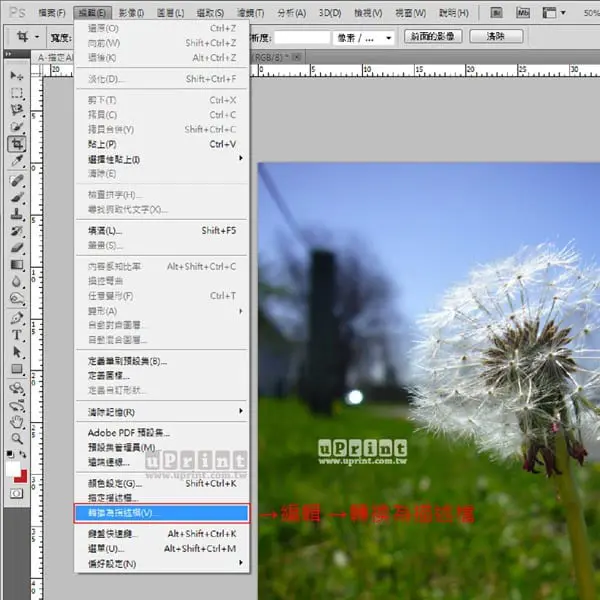Select the Quick Selection tool
The width and height of the screenshot is (600, 600).
pos(16,127)
